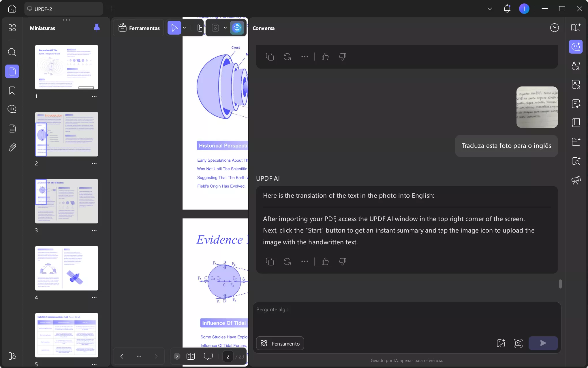Screen dimensions: 588x368
Task: Upload image using the image icon
Action: point(501,343)
